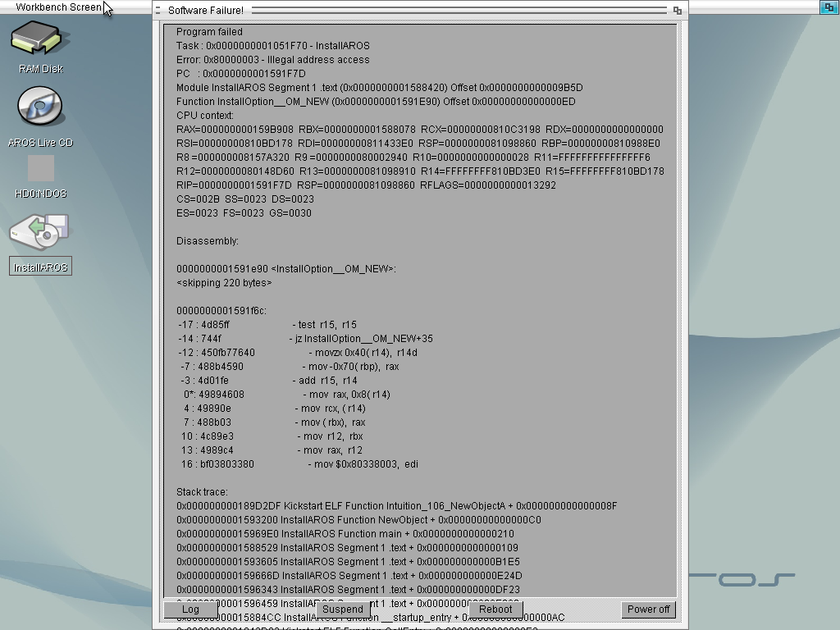The width and height of the screenshot is (840, 630).
Task: Click the RSI register value line
Action: pyautogui.click(x=418, y=143)
